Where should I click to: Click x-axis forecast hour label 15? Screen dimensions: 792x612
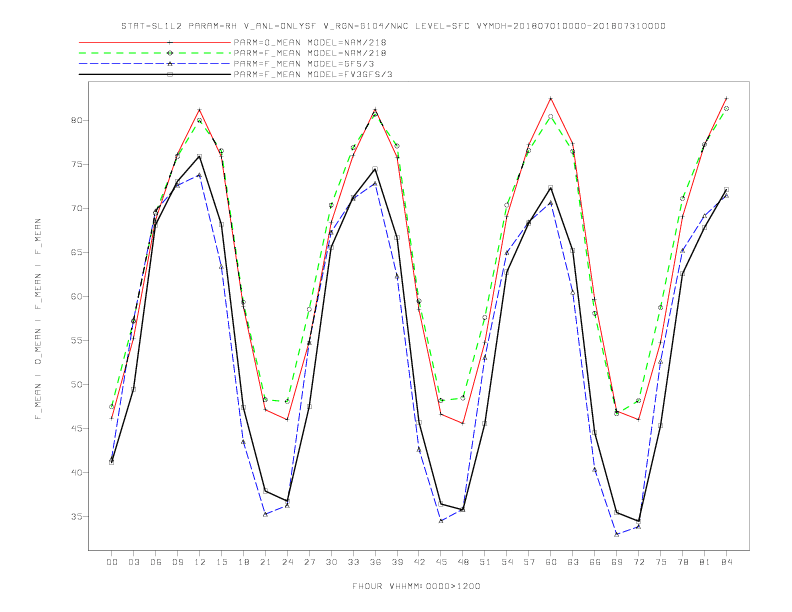[221, 562]
